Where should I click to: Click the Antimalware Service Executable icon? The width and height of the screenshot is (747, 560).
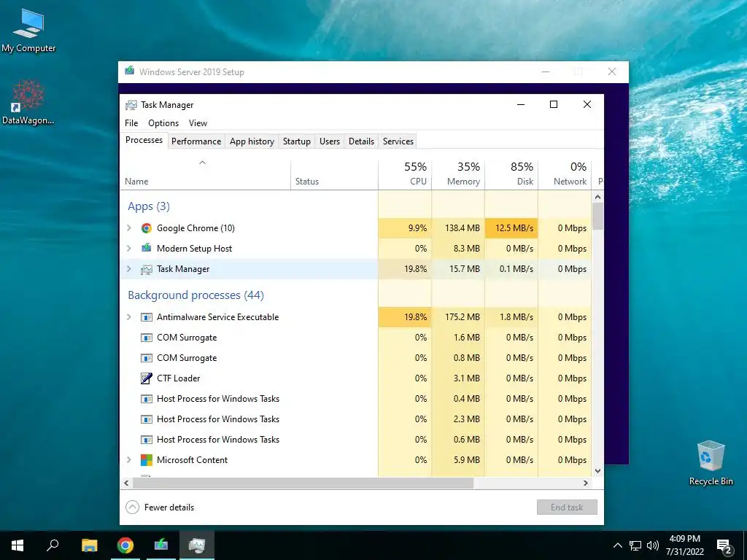(146, 317)
